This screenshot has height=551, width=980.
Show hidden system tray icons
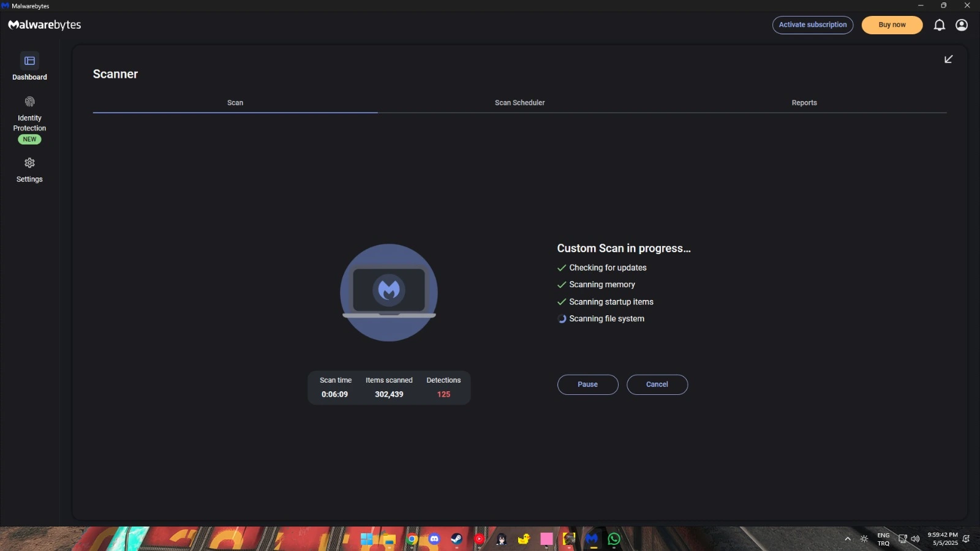click(x=848, y=539)
